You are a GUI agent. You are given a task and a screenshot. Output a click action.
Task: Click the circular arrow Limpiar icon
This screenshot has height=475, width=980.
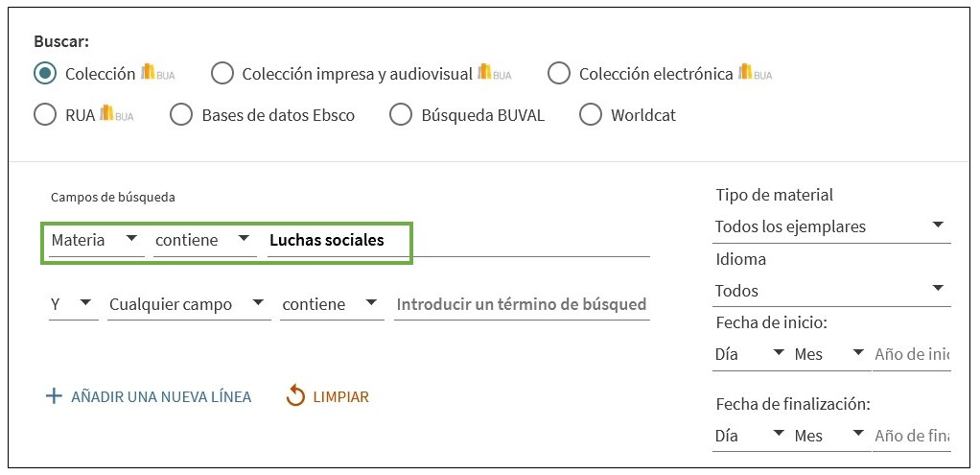point(295,396)
